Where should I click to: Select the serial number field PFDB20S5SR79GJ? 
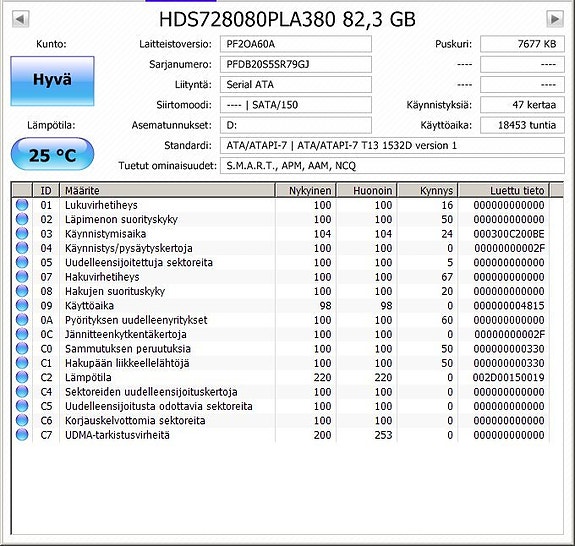296,65
